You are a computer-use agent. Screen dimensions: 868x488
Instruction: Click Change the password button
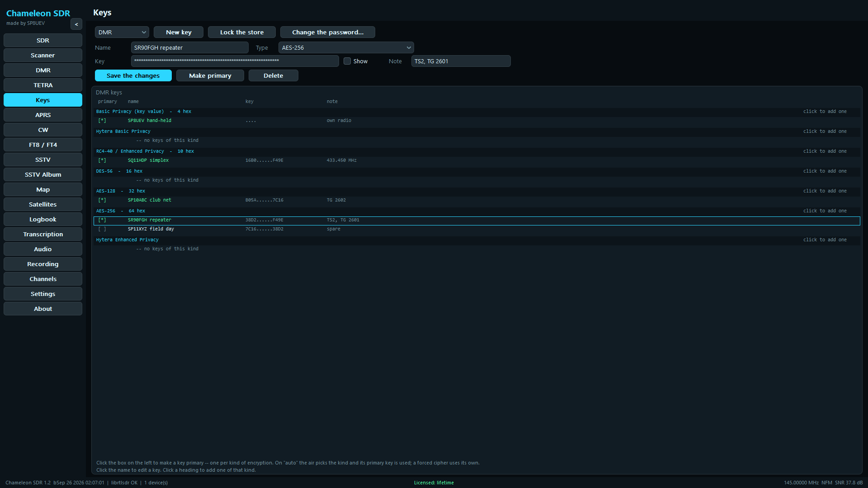tap(328, 32)
